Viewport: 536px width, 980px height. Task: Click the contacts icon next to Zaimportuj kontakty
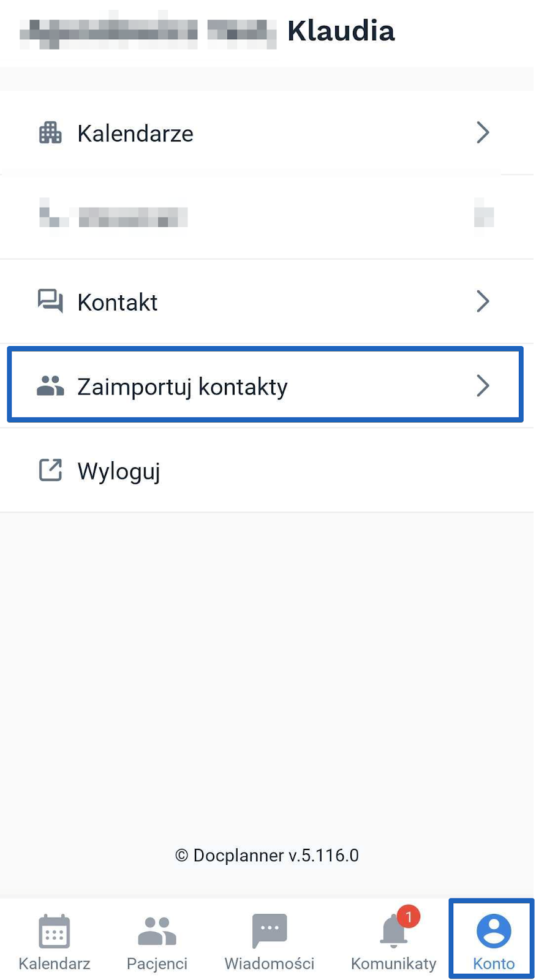click(x=51, y=386)
